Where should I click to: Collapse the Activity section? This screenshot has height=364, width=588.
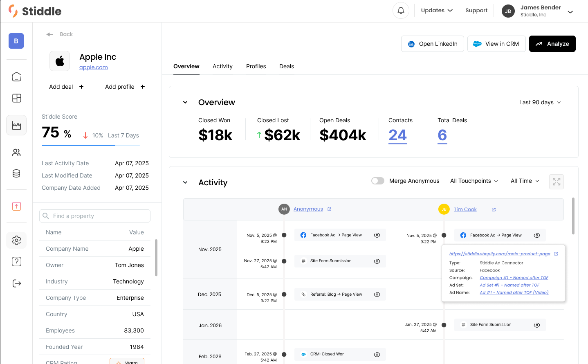[x=185, y=182]
